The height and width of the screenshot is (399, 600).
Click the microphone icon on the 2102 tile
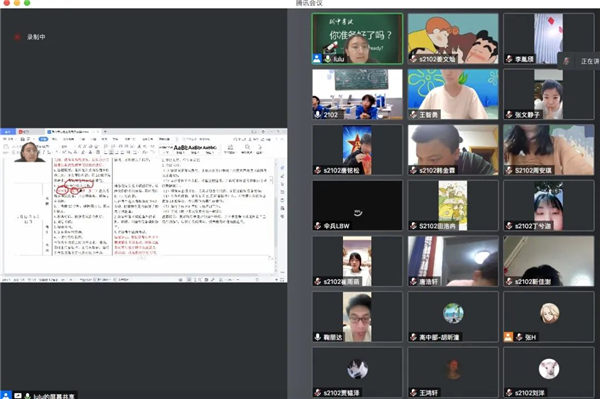pos(318,114)
